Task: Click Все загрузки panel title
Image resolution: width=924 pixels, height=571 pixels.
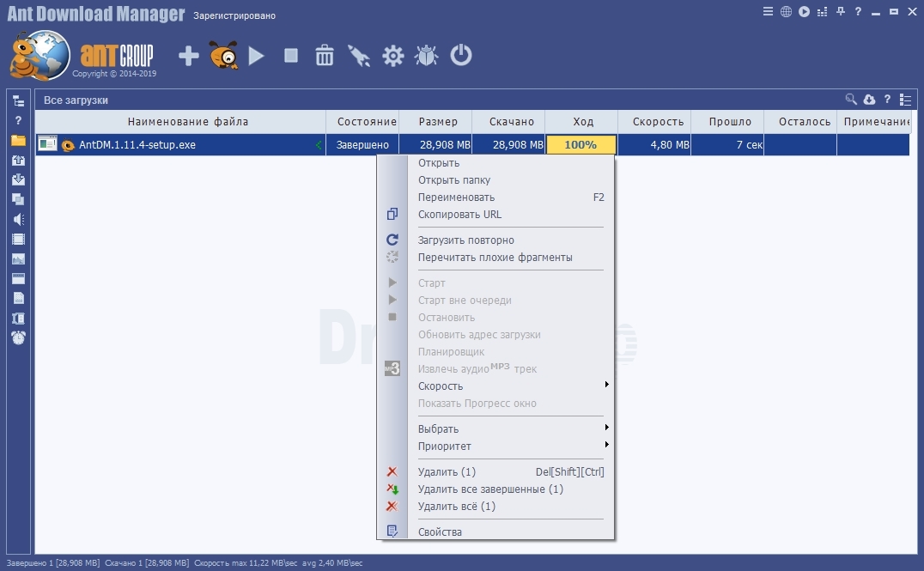Action: [x=76, y=100]
